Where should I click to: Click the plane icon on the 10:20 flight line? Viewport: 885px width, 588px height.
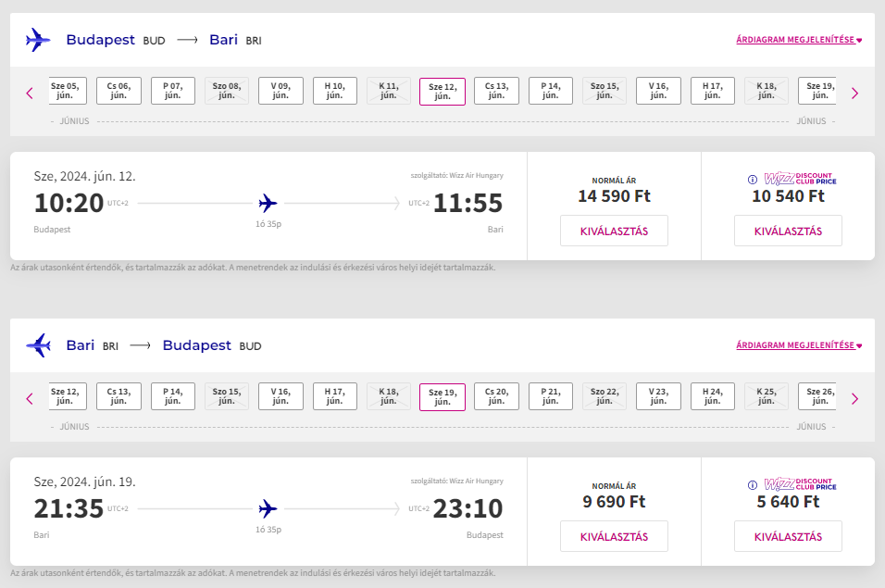coord(268,203)
